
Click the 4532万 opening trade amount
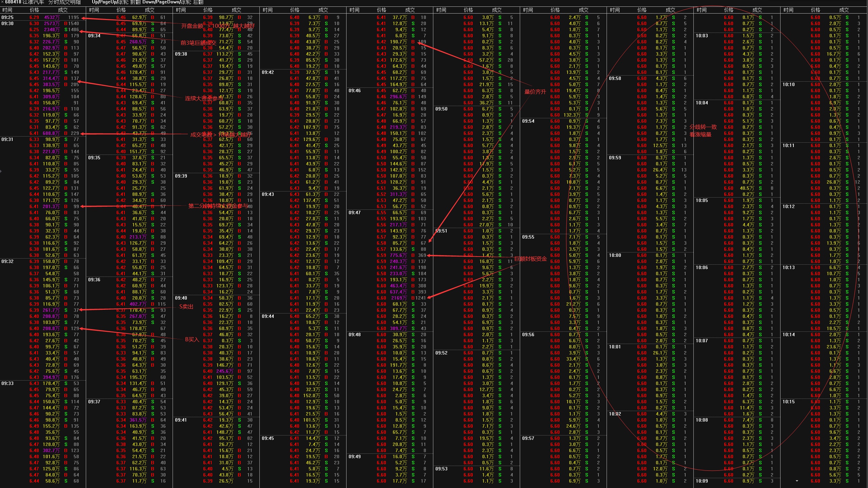(52, 17)
